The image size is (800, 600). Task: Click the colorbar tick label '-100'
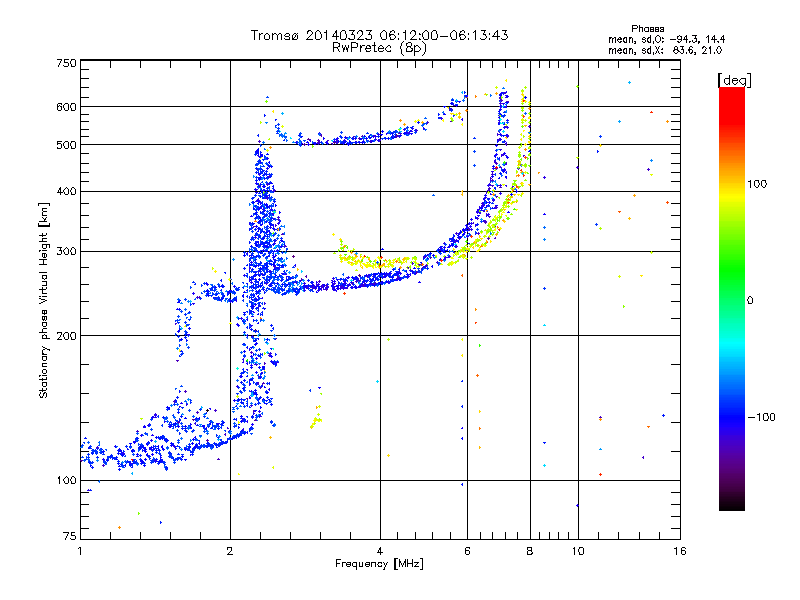click(761, 417)
